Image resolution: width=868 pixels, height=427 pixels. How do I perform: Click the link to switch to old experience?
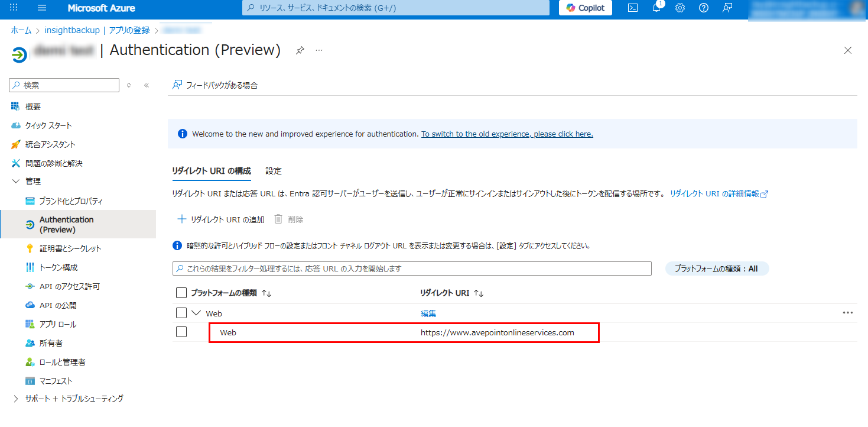(x=507, y=134)
